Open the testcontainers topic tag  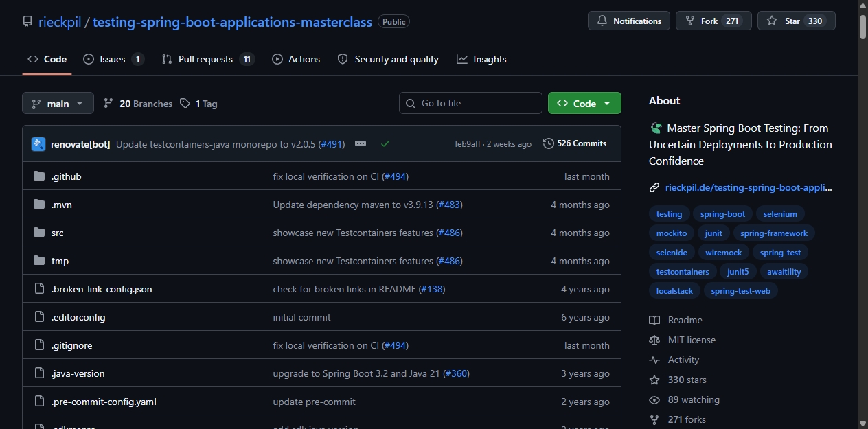pos(683,272)
